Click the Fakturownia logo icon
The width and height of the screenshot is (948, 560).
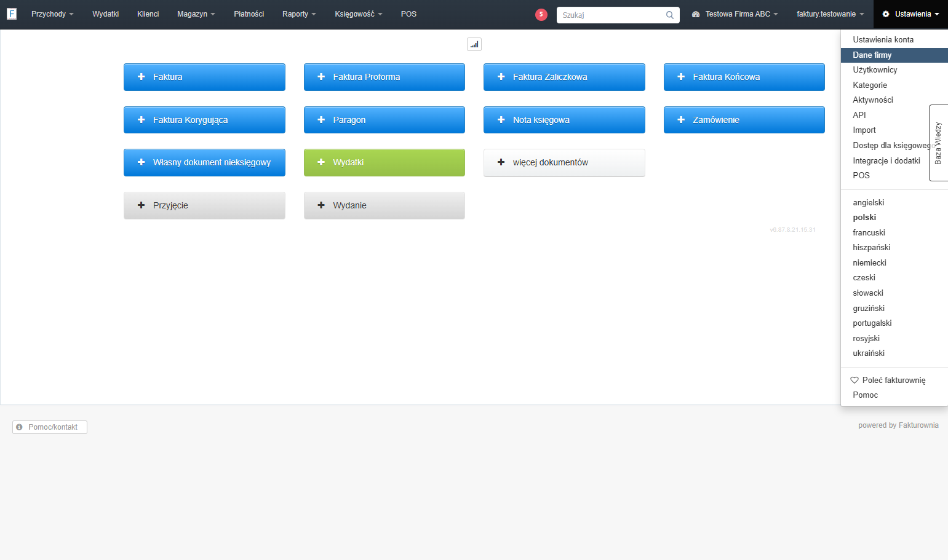[x=12, y=14]
